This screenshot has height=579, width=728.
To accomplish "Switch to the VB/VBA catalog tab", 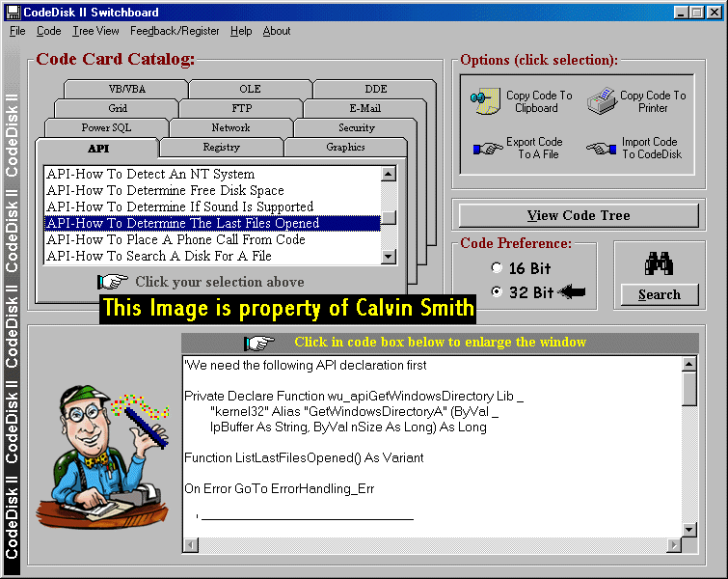I will 126,89.
